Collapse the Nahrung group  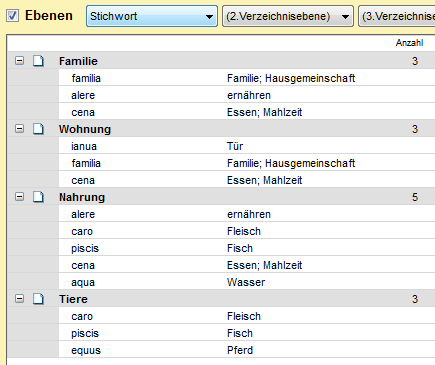20,197
